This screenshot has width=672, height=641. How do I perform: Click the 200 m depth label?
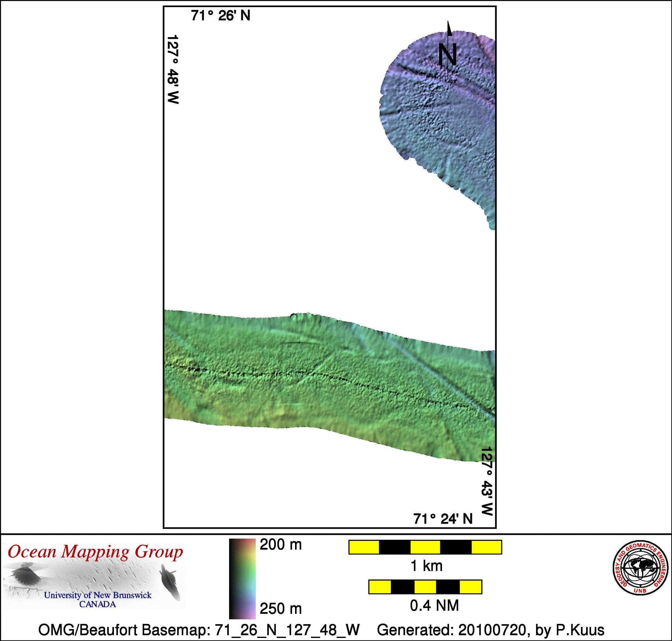[x=281, y=545]
